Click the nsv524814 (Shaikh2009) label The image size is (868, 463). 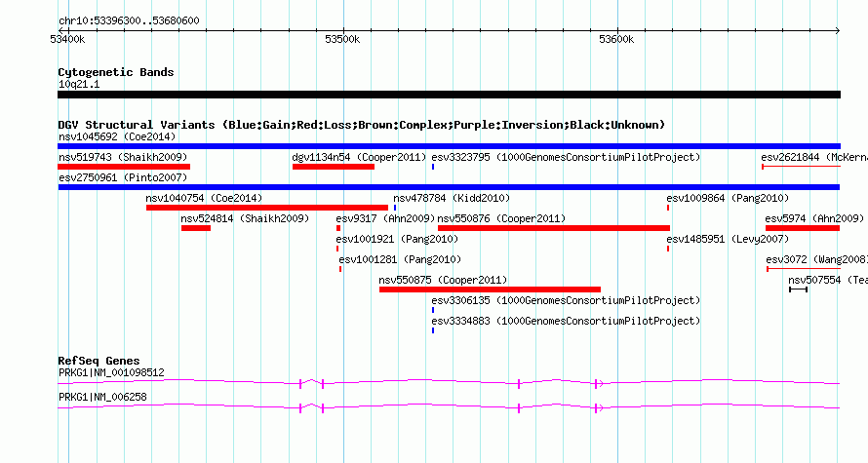(x=245, y=218)
